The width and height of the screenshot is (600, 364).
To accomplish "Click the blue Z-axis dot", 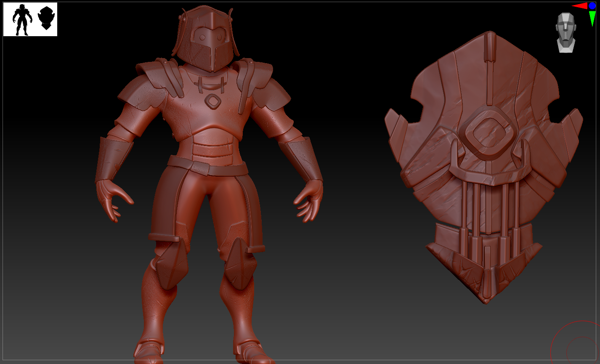I will (592, 5).
